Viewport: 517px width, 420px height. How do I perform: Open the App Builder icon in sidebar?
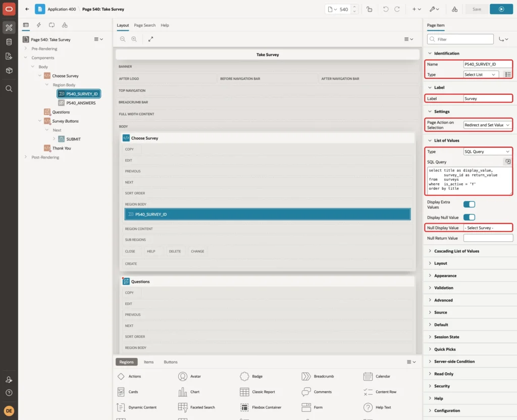[x=9, y=28]
